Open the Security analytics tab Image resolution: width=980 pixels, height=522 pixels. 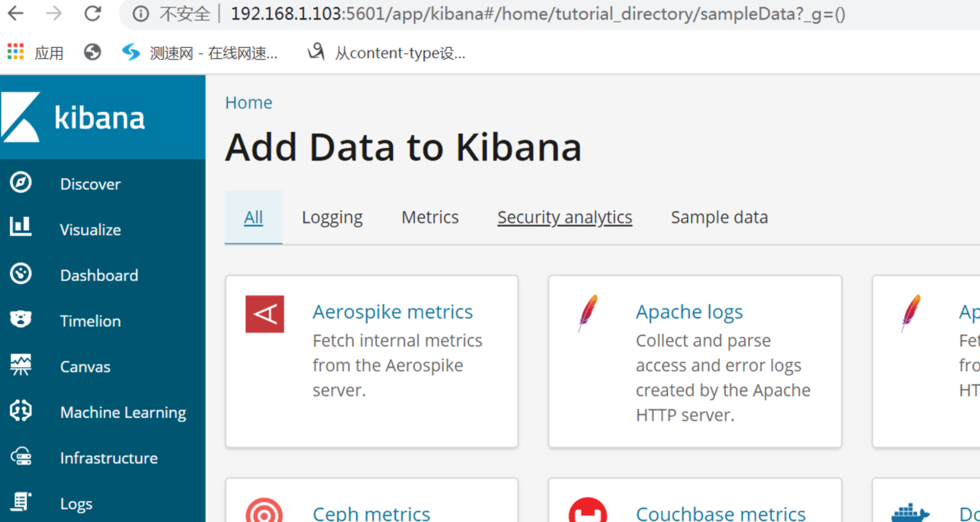[x=565, y=217]
